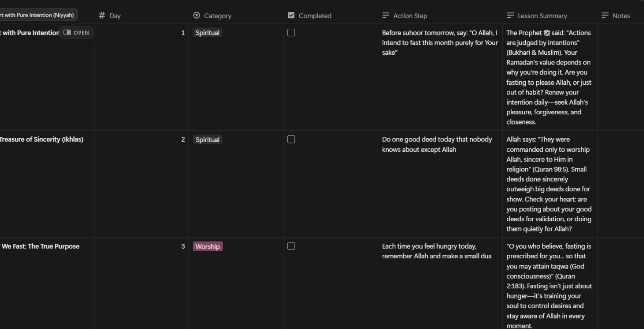Viewport: 644px width, 329px height.
Task: Mark Day 2 as completed
Action: 291,140
